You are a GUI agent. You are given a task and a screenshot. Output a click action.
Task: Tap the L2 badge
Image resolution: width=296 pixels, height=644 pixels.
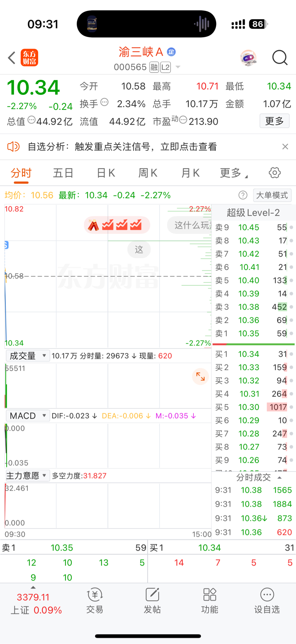pyautogui.click(x=165, y=67)
